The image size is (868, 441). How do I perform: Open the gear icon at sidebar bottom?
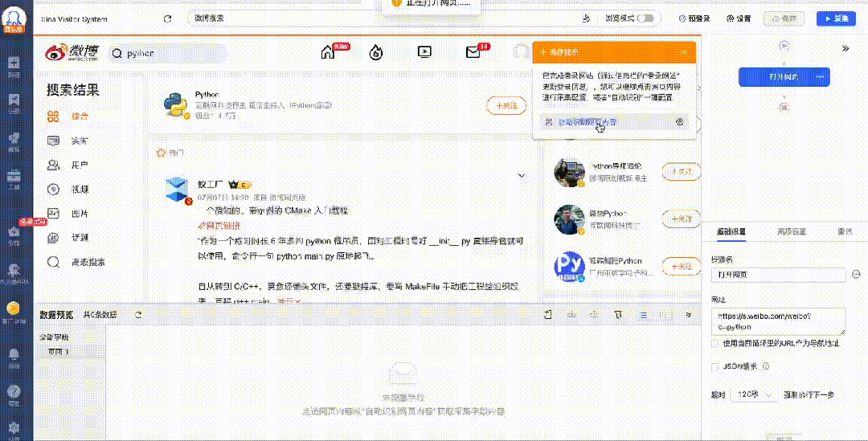pos(14,427)
